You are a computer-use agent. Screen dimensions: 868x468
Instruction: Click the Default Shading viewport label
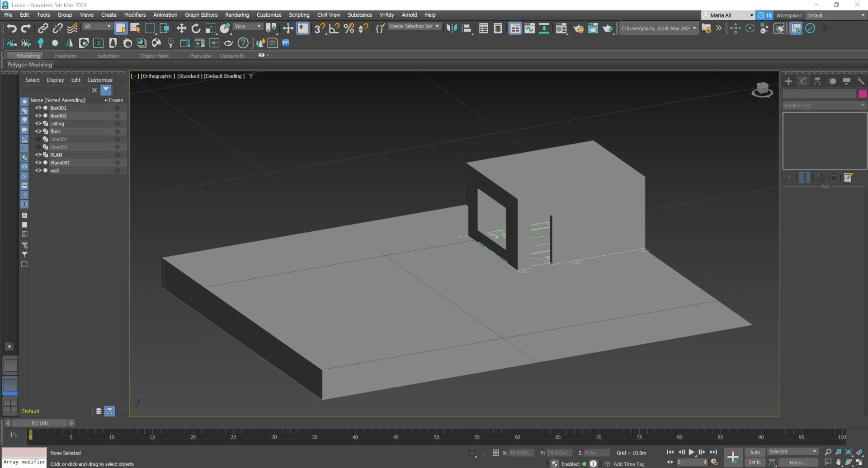point(224,76)
